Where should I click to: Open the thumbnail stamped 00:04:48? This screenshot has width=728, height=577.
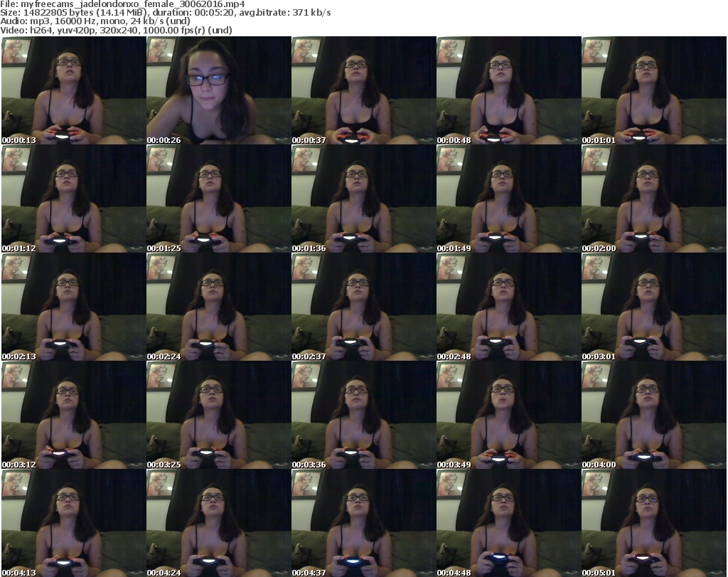pyautogui.click(x=509, y=524)
